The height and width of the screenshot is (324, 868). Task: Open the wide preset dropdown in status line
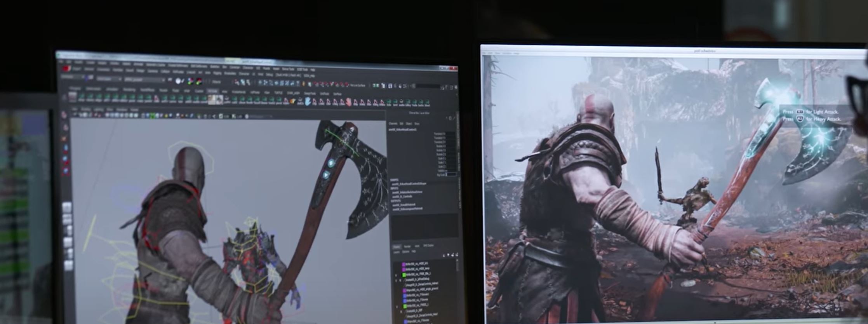point(144,80)
